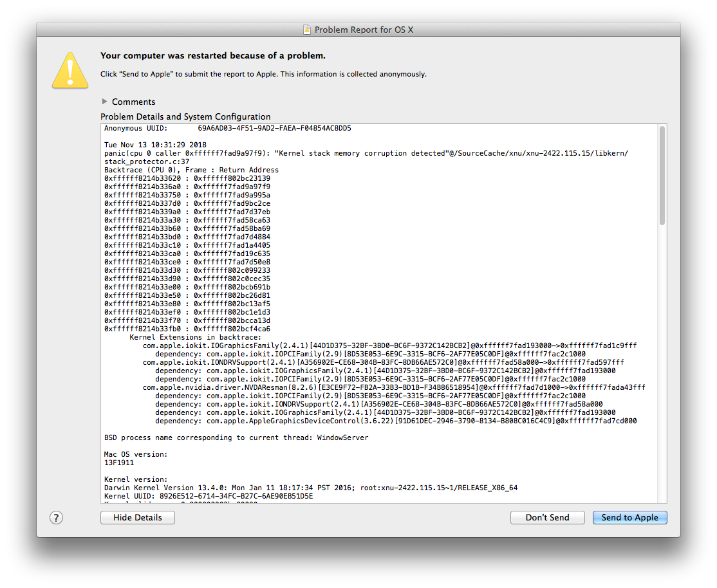Viewport: 717px width, 588px height.
Task: Open help with the question mark button
Action: [56, 518]
